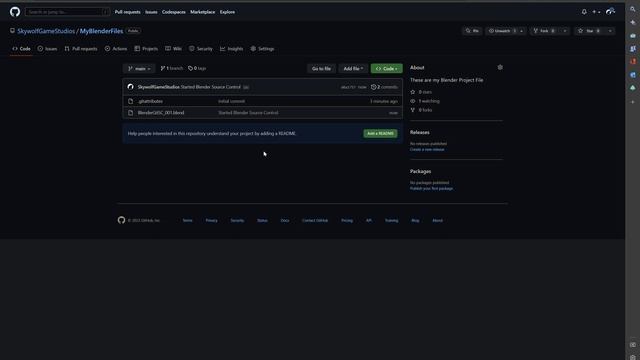Click the browser sidebar add plus icon

pyautogui.click(x=633, y=102)
